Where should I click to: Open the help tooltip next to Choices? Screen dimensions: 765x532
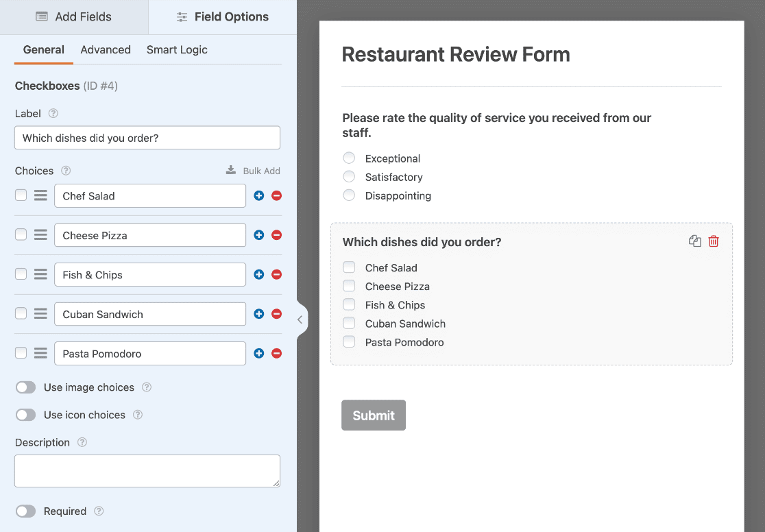tap(64, 171)
